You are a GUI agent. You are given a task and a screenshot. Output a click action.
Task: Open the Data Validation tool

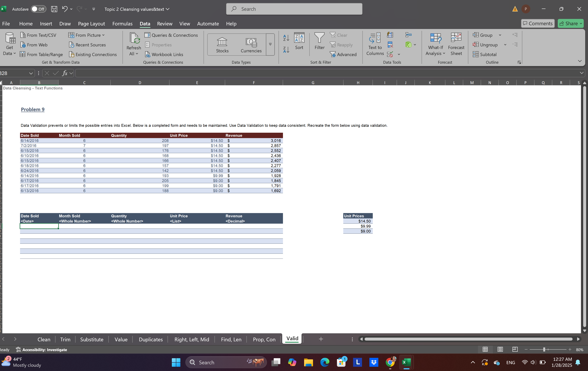tap(390, 54)
